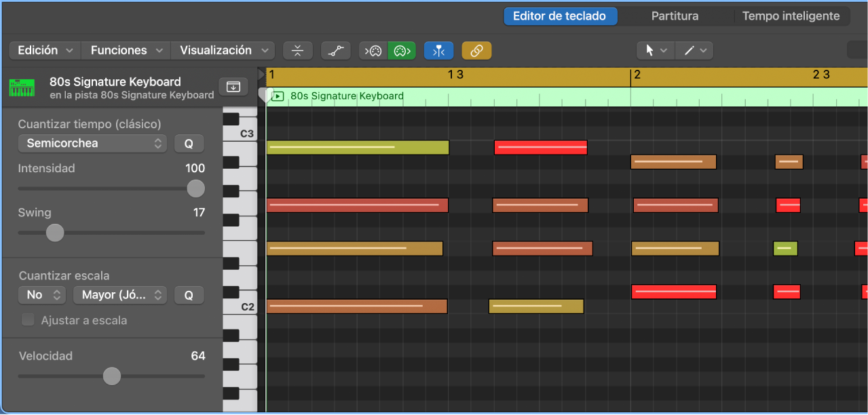This screenshot has width=868, height=415.
Task: Disable the green MIDI Out icon
Action: (x=402, y=50)
